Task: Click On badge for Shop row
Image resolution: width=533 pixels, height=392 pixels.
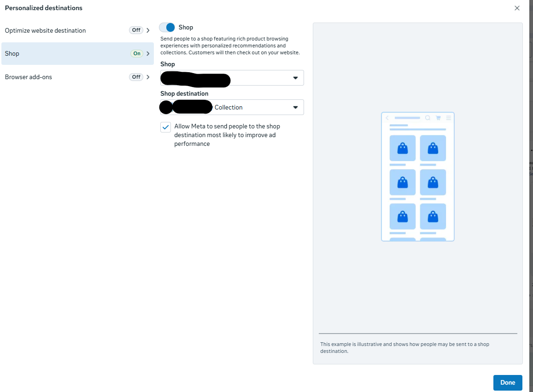Action: [137, 54]
